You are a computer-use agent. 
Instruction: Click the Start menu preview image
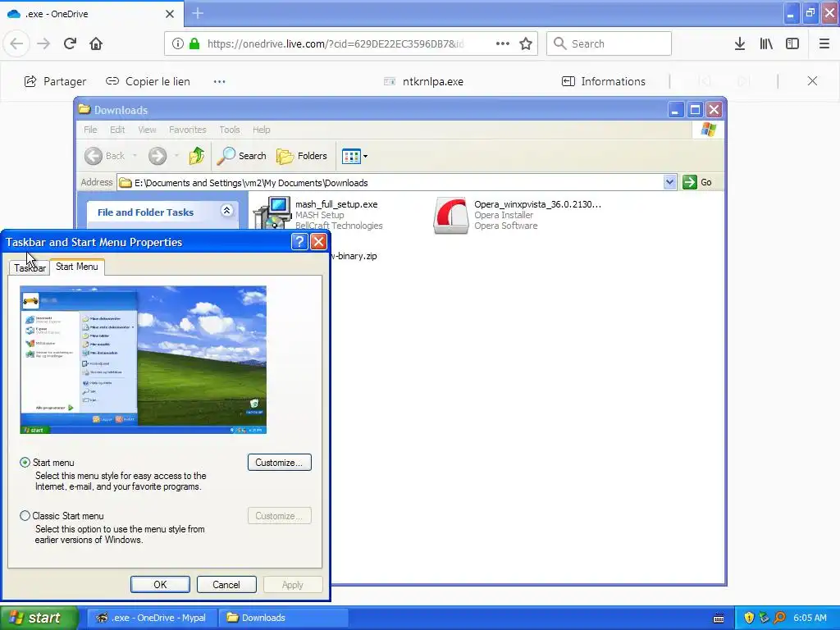coord(143,359)
